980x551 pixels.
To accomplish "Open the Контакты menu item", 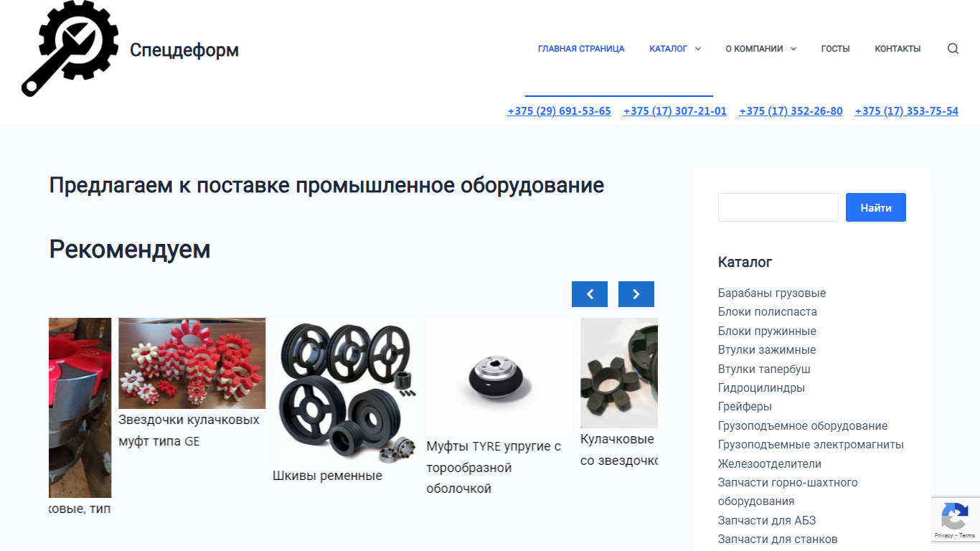I will pyautogui.click(x=897, y=49).
